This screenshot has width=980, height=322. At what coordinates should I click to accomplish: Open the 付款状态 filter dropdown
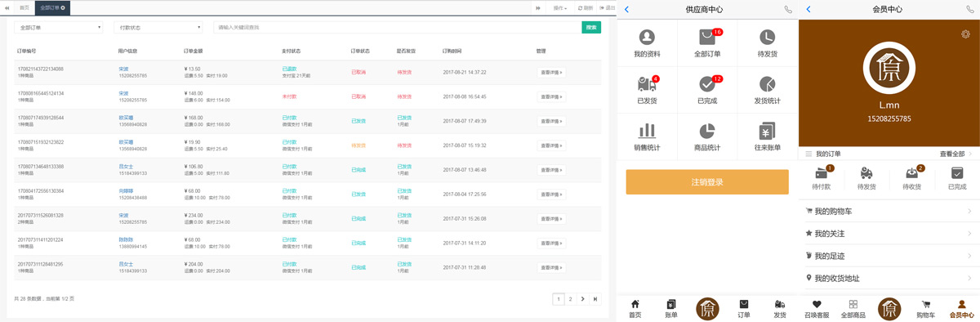click(x=158, y=27)
